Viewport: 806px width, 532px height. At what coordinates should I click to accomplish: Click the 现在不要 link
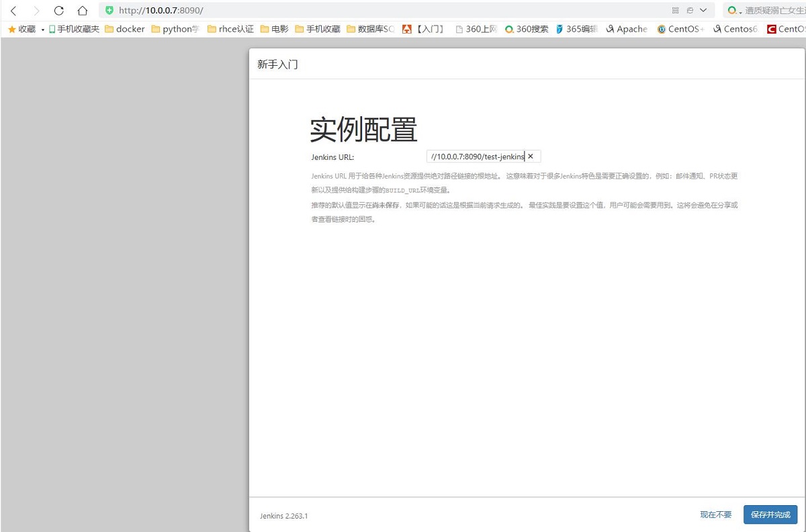(x=715, y=515)
